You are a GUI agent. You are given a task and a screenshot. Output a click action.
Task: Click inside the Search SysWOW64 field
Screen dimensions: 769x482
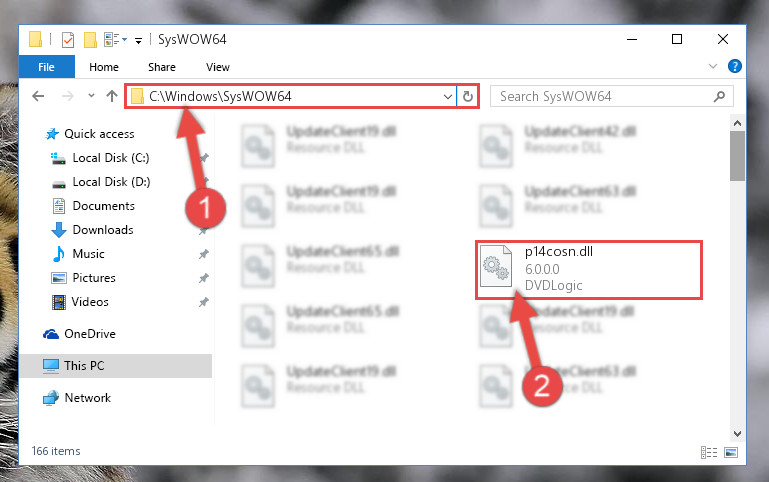pos(603,96)
